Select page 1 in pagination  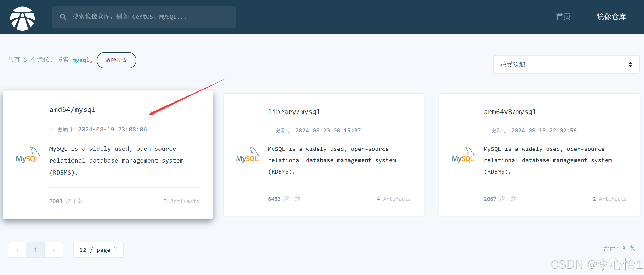click(35, 250)
